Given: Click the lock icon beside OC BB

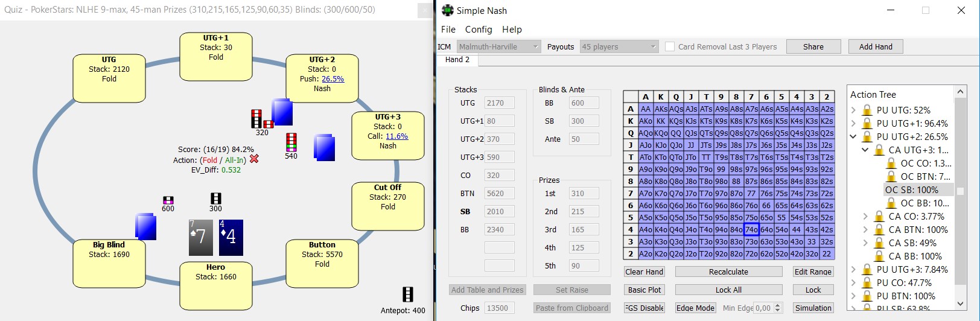Looking at the screenshot, I should click(891, 203).
